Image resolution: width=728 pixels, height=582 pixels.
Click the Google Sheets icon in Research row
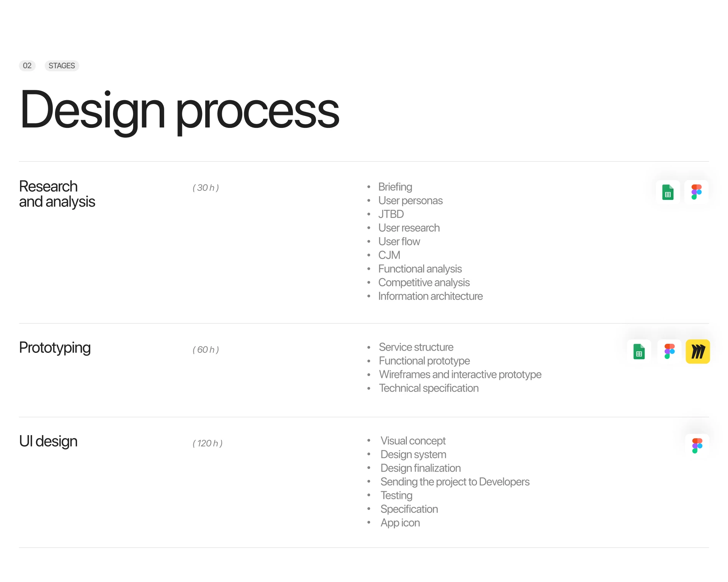pyautogui.click(x=668, y=192)
